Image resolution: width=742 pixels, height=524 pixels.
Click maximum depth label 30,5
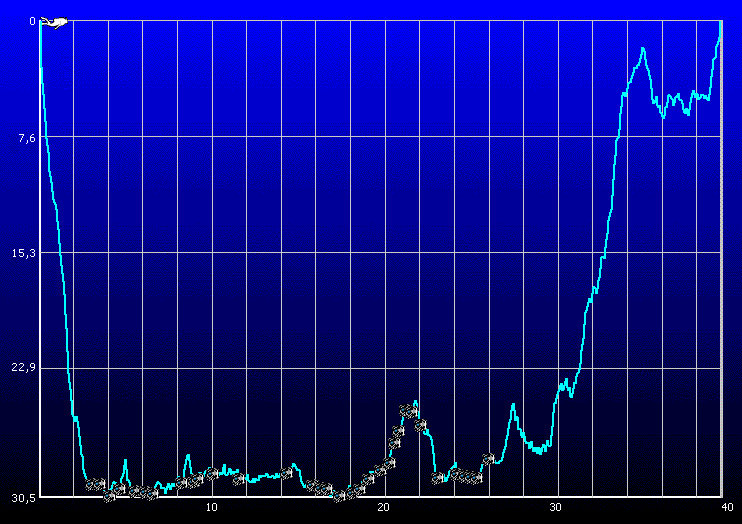24,497
